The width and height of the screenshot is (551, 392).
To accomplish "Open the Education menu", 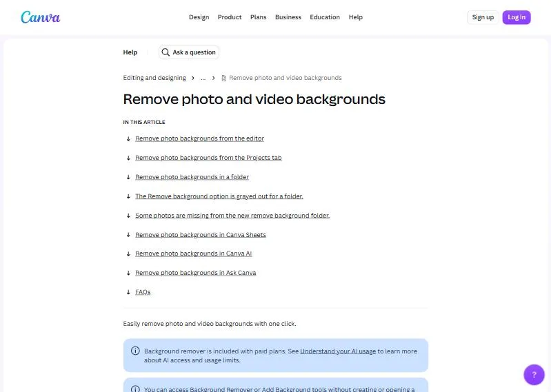I will point(325,17).
